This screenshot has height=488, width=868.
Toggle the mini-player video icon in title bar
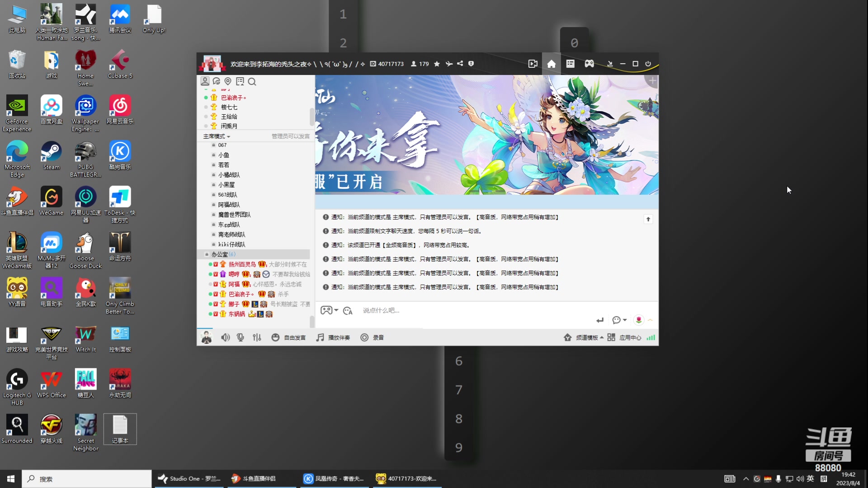tap(533, 64)
